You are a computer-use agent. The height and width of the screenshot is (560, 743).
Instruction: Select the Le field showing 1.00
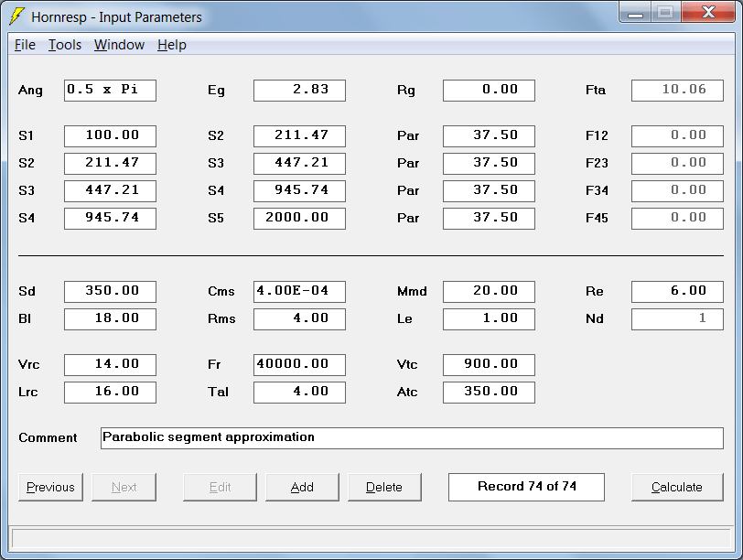pos(489,319)
